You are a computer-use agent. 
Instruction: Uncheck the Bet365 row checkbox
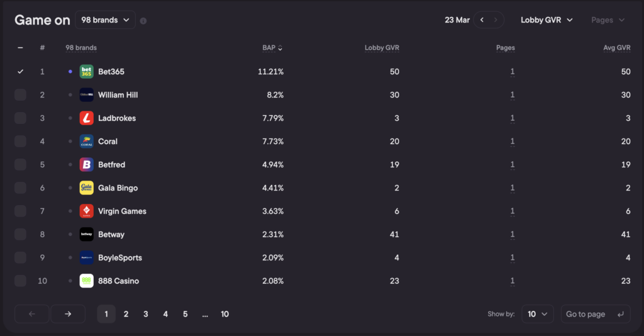click(20, 72)
